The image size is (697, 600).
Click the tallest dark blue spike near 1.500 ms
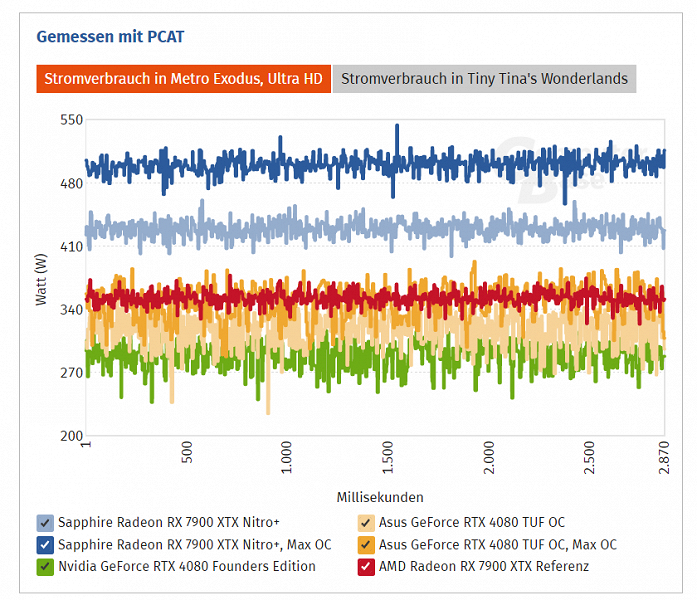tap(397, 128)
